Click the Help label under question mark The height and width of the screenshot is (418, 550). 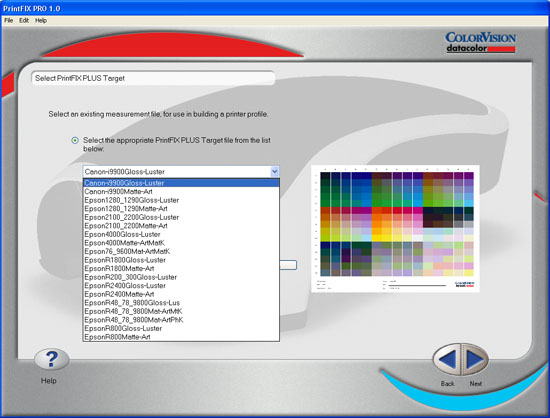coord(48,380)
